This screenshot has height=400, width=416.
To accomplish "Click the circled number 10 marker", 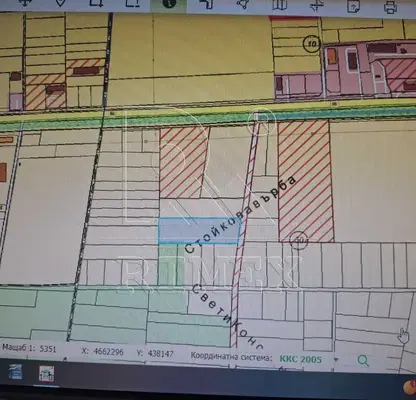I will (312, 43).
